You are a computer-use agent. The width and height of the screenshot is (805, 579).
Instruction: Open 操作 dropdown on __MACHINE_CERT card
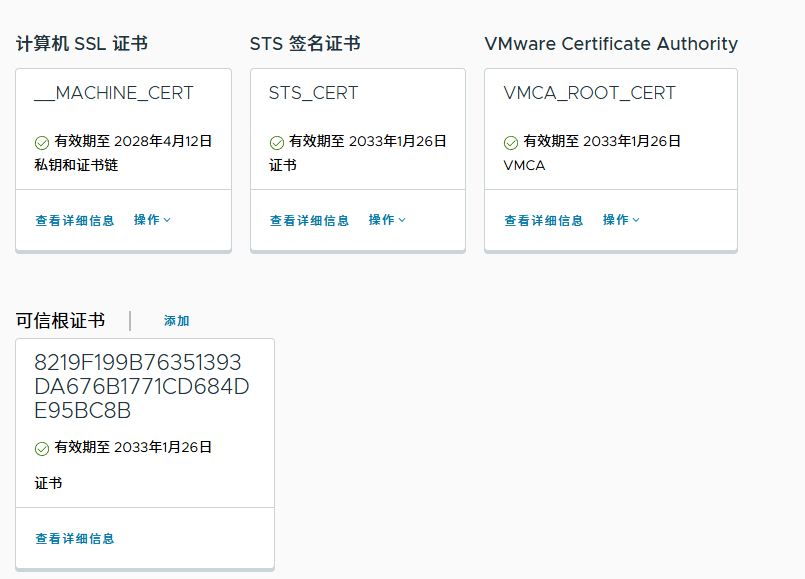coord(152,220)
